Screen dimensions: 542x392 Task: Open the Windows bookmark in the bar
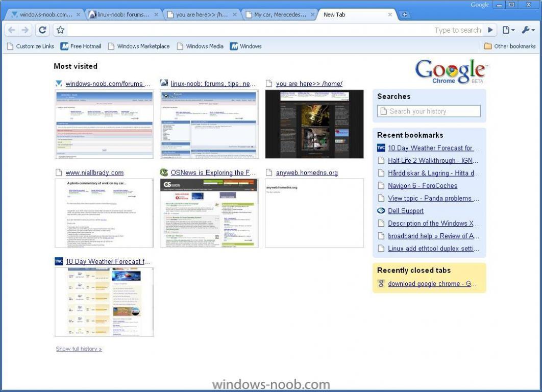(246, 46)
